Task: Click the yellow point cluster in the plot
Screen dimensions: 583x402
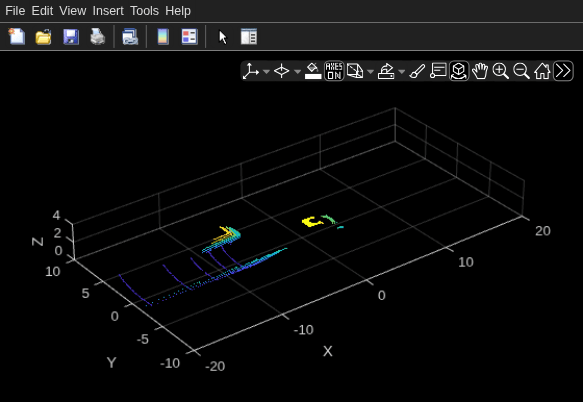Action: (x=312, y=222)
